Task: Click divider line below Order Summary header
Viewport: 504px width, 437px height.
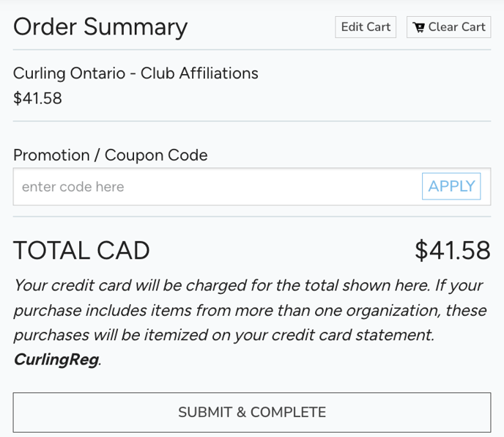Action: click(x=252, y=50)
